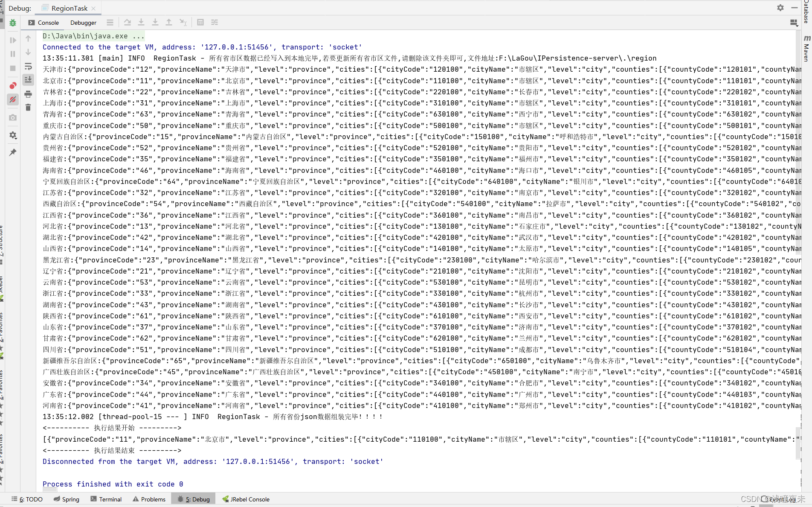Screen dimensions: 812x507
Task: Click the Trace Current Stream Chain icon
Action: 215,22
